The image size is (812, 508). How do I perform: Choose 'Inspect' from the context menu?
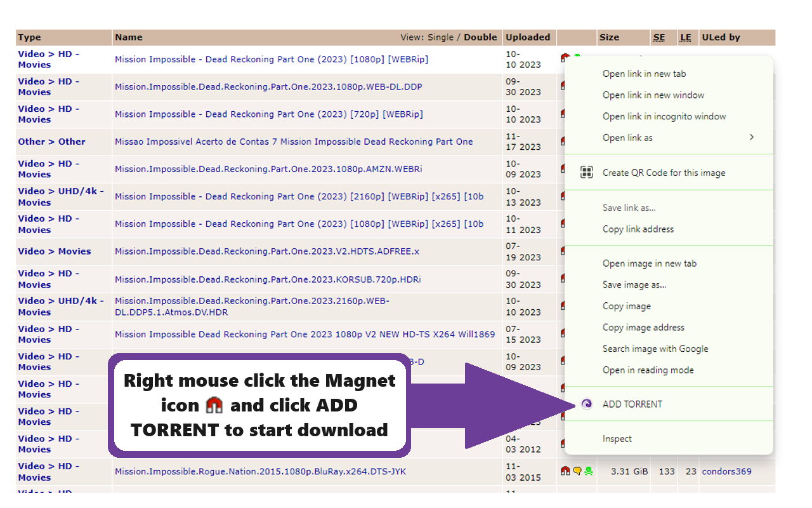[x=669, y=439]
